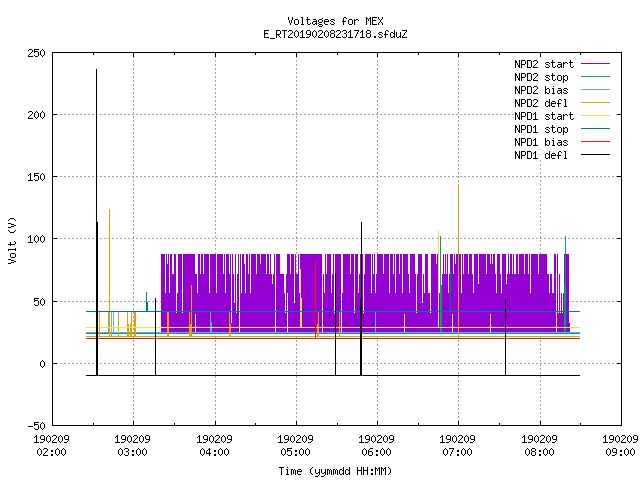Screen dimensions: 640x480
Task: Select the NPD1 start legend label
Action: point(544,116)
